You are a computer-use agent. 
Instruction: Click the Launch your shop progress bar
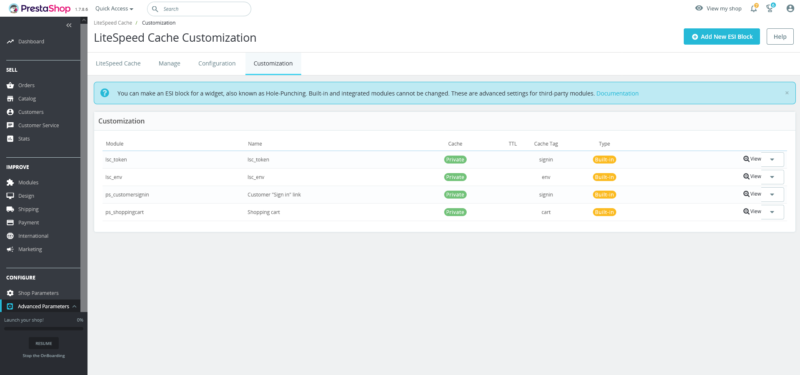pyautogui.click(x=43, y=329)
